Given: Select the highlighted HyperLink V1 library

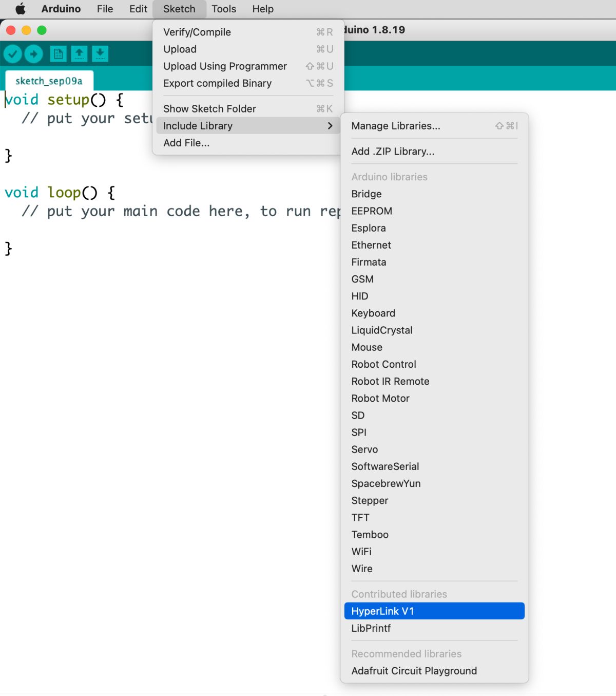Looking at the screenshot, I should click(x=434, y=611).
